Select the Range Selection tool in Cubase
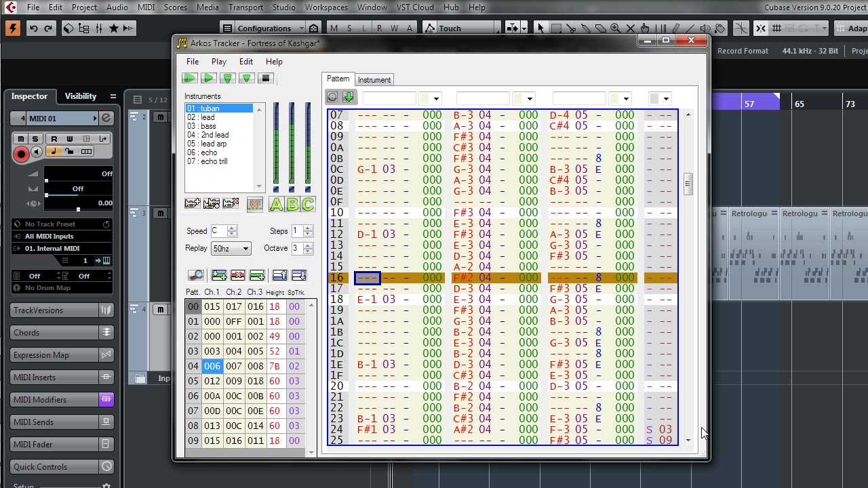Image resolution: width=868 pixels, height=488 pixels. point(556,28)
